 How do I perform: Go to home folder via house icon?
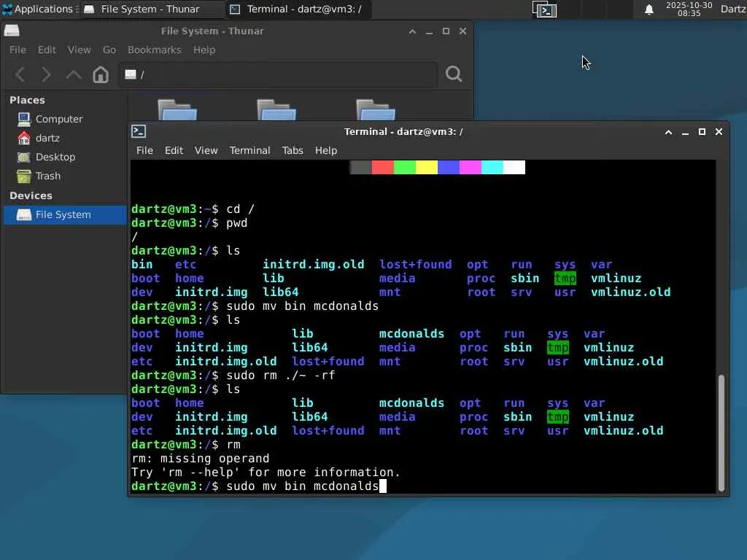(x=101, y=74)
